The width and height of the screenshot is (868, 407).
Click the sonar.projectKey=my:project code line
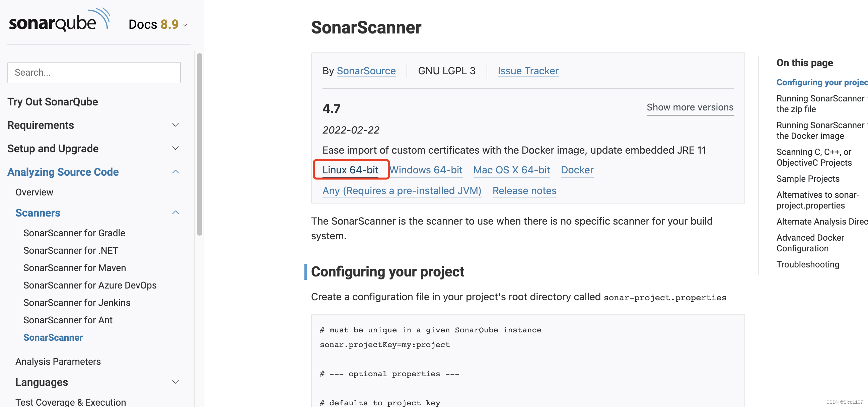(384, 344)
